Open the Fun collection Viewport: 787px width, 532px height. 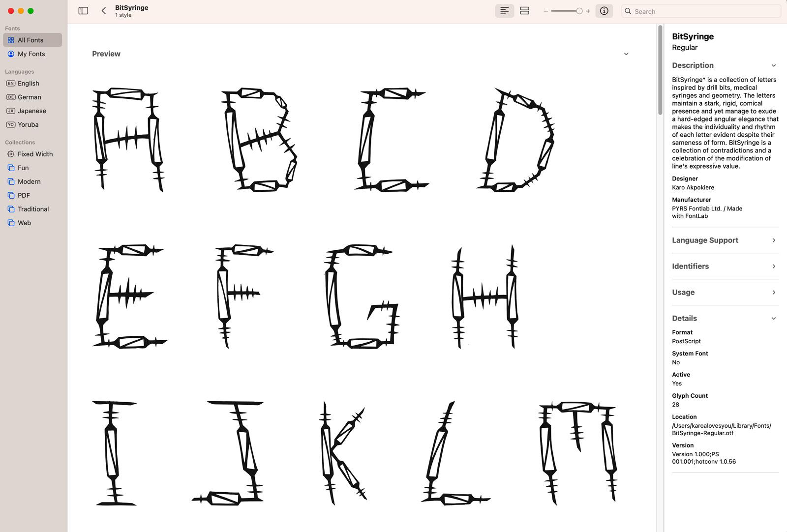coord(32,168)
